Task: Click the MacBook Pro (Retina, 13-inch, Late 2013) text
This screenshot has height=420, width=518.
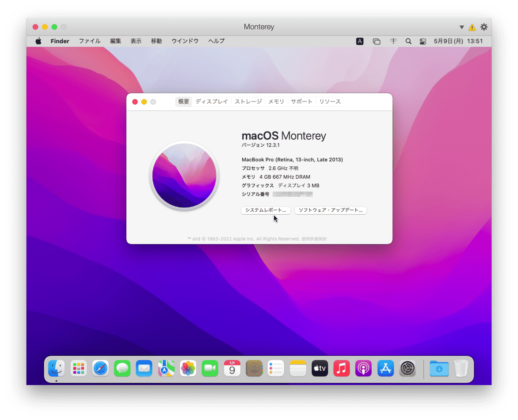Action: (292, 160)
